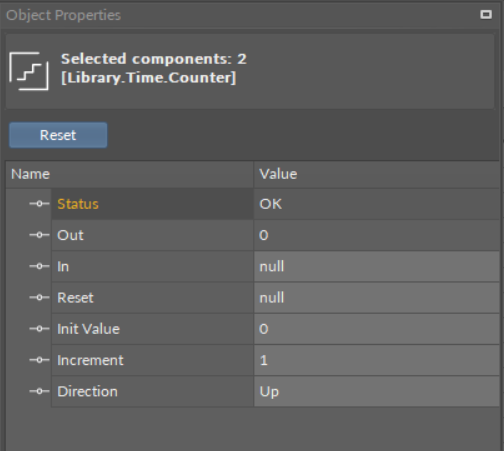The height and width of the screenshot is (451, 504).
Task: Click the slot icon beside Out
Action: (x=39, y=235)
